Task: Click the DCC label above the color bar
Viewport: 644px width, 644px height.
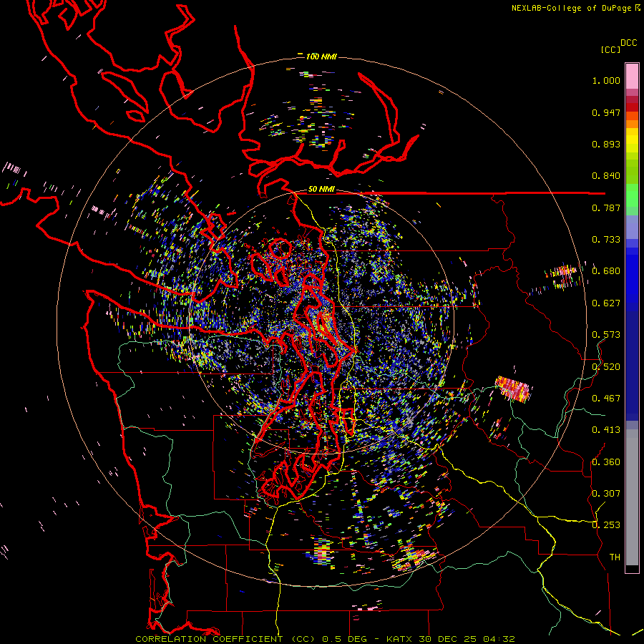Action: 628,42
